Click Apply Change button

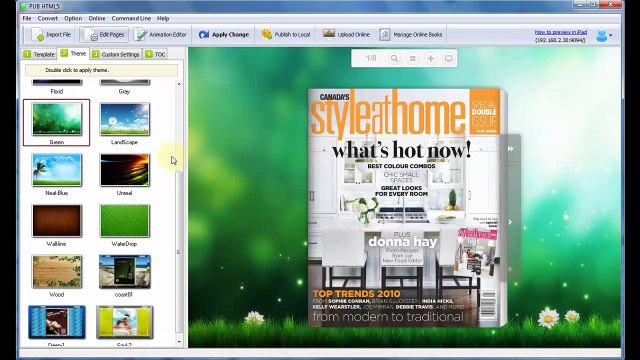pyautogui.click(x=223, y=35)
